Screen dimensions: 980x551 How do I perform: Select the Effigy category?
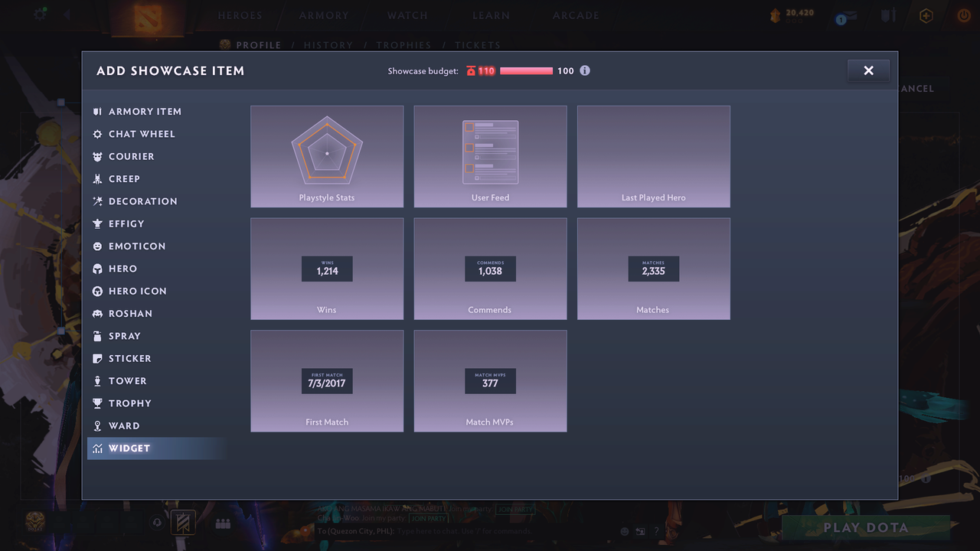(126, 223)
